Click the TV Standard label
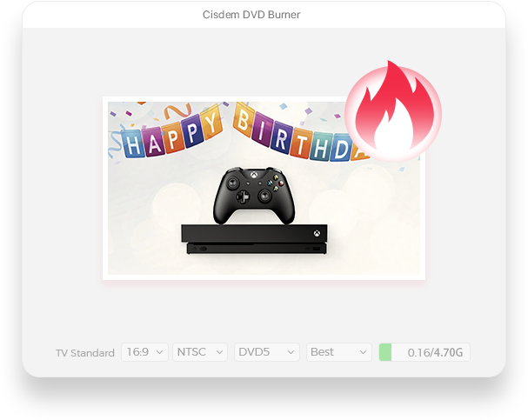The width and height of the screenshot is (528, 420). (85, 353)
